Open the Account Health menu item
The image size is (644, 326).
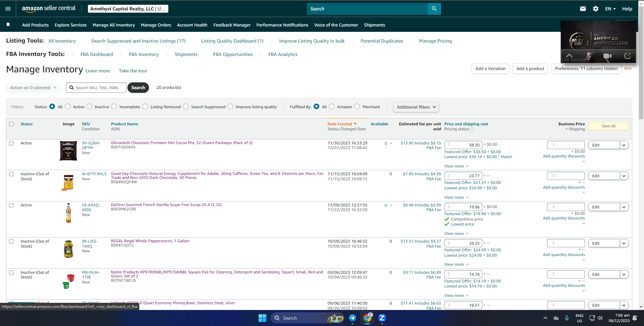[x=192, y=25]
